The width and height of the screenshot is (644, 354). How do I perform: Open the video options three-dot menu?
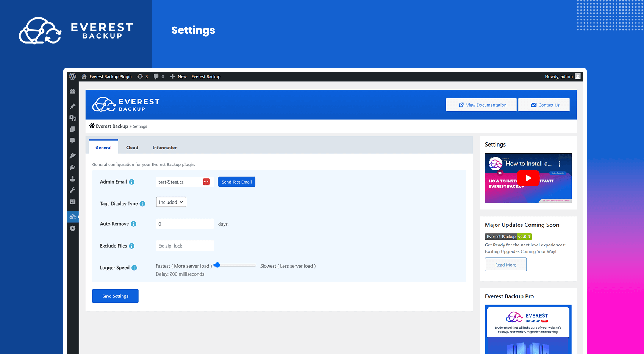[560, 164]
